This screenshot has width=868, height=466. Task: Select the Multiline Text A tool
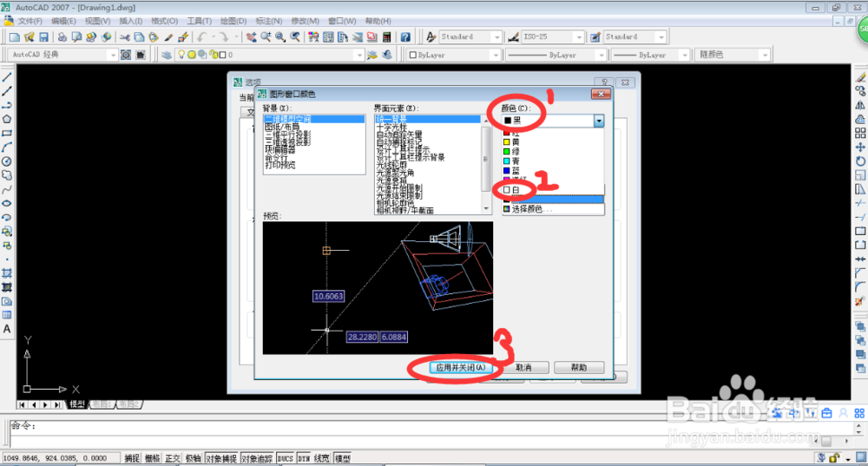pyautogui.click(x=7, y=329)
